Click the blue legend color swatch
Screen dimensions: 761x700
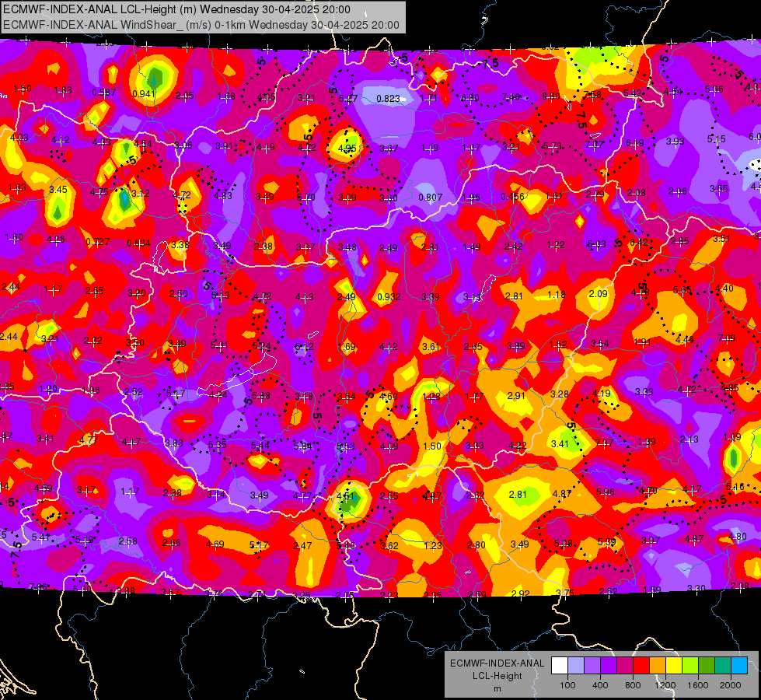[739, 666]
